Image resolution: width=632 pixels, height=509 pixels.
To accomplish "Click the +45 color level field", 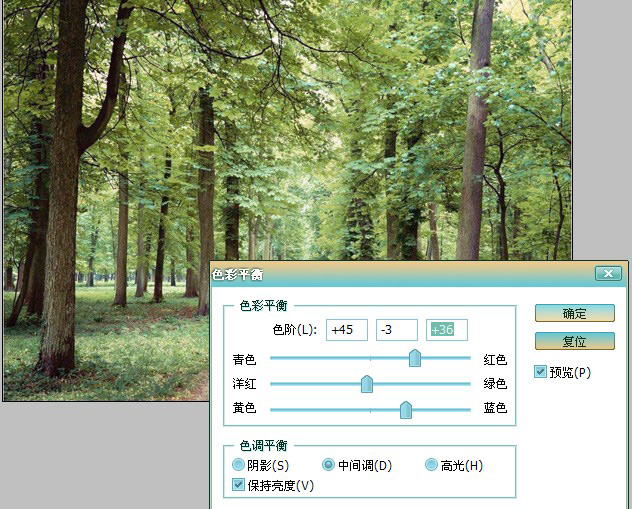I will click(347, 330).
